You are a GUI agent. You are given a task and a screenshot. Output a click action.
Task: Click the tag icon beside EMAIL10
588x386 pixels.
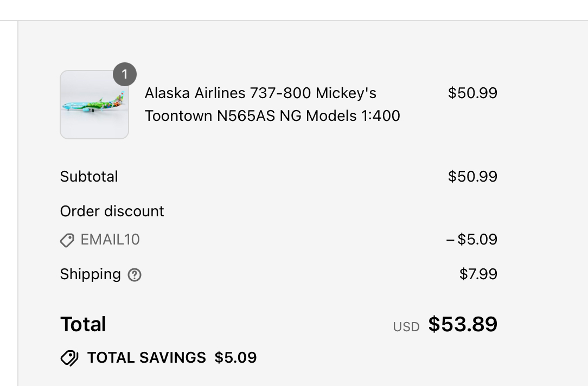67,240
